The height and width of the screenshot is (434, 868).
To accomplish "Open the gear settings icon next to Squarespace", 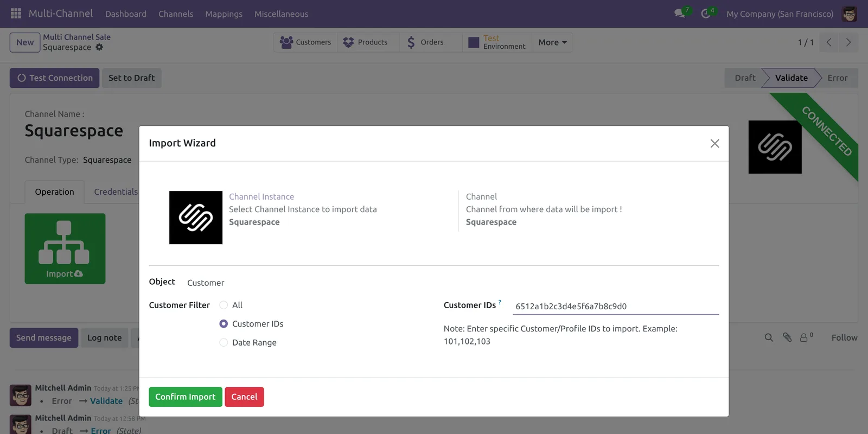I will (99, 47).
